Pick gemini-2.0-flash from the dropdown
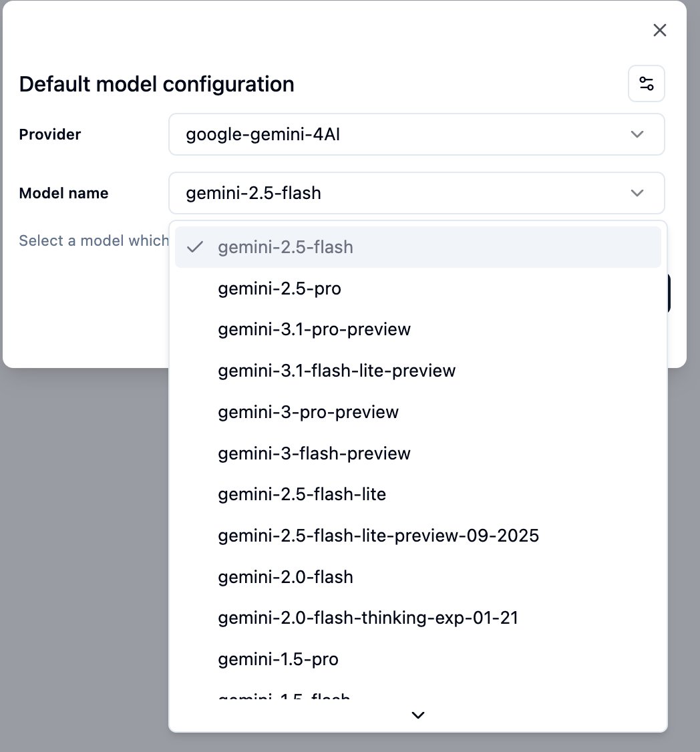This screenshot has width=700, height=752. 285,576
